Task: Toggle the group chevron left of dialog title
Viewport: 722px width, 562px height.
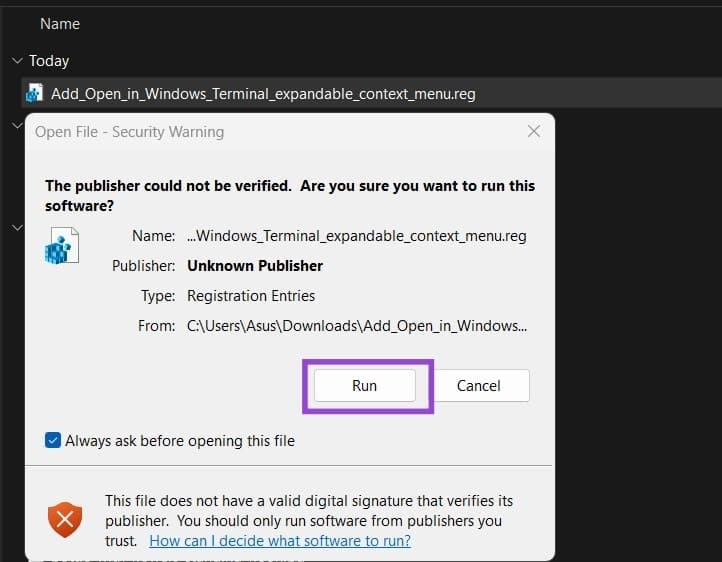Action: pyautogui.click(x=16, y=125)
